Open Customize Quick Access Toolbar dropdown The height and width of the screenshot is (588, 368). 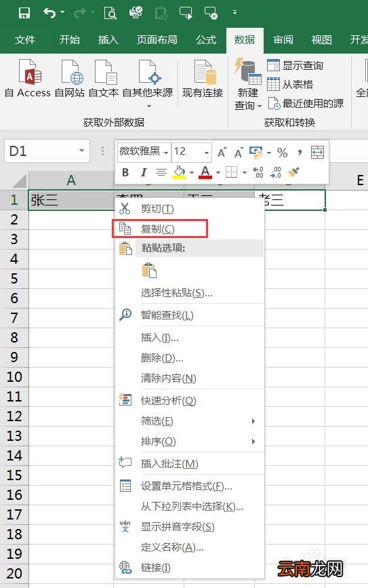coord(234,12)
